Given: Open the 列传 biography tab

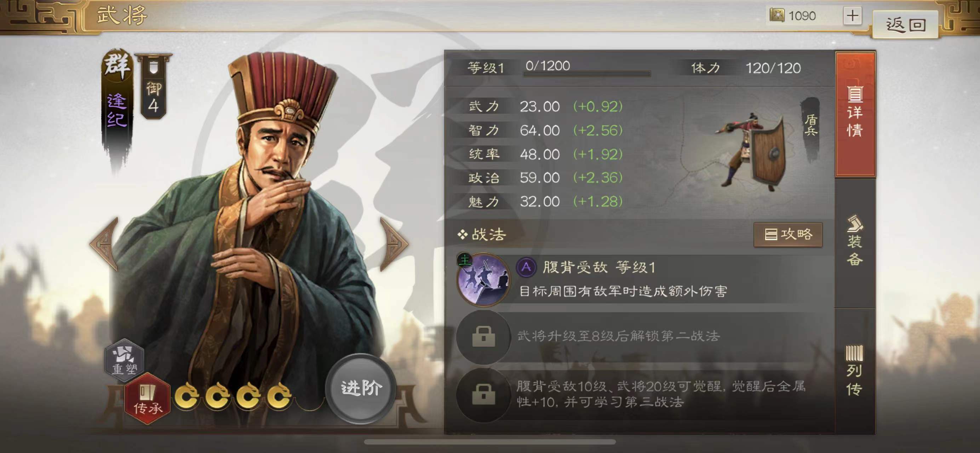Looking at the screenshot, I should click(x=855, y=371).
